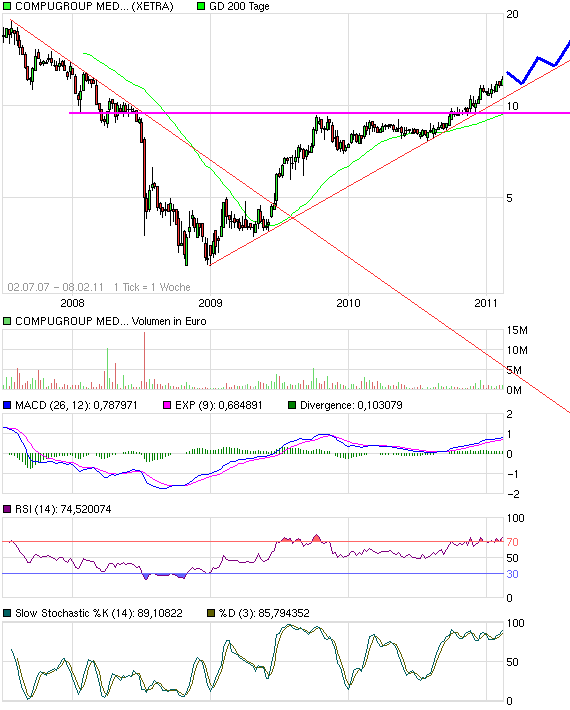Select the date range 02.07.07 – 08.02.11 text
The height and width of the screenshot is (710, 570).
click(55, 287)
